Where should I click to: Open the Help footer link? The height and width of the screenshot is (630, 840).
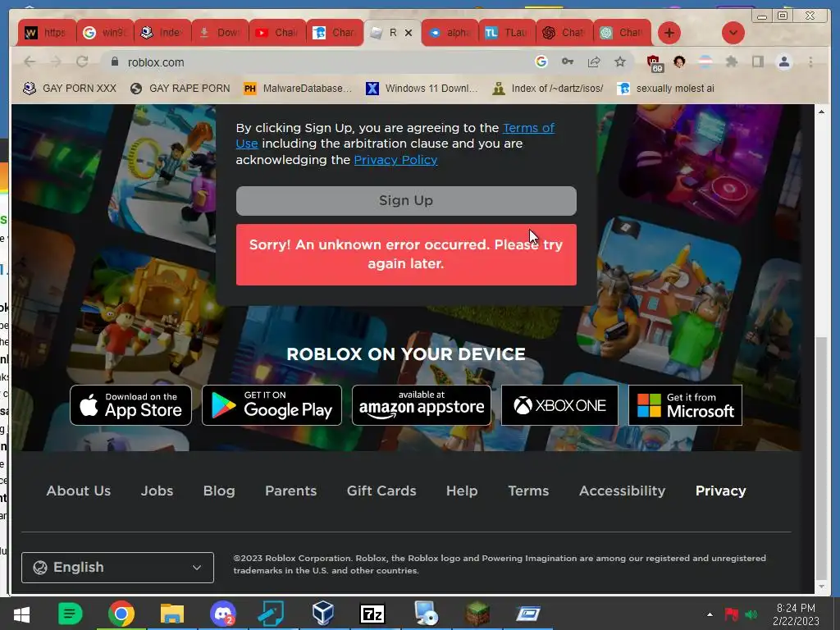point(462,491)
